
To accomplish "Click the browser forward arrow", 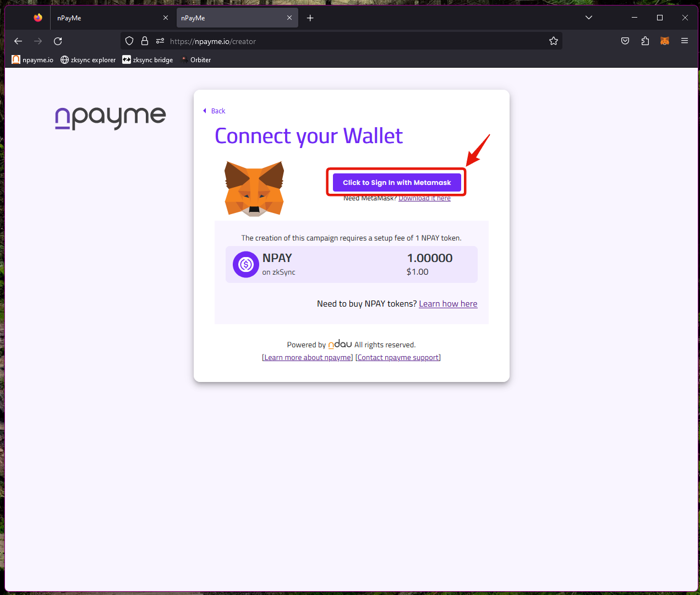I will coord(38,41).
